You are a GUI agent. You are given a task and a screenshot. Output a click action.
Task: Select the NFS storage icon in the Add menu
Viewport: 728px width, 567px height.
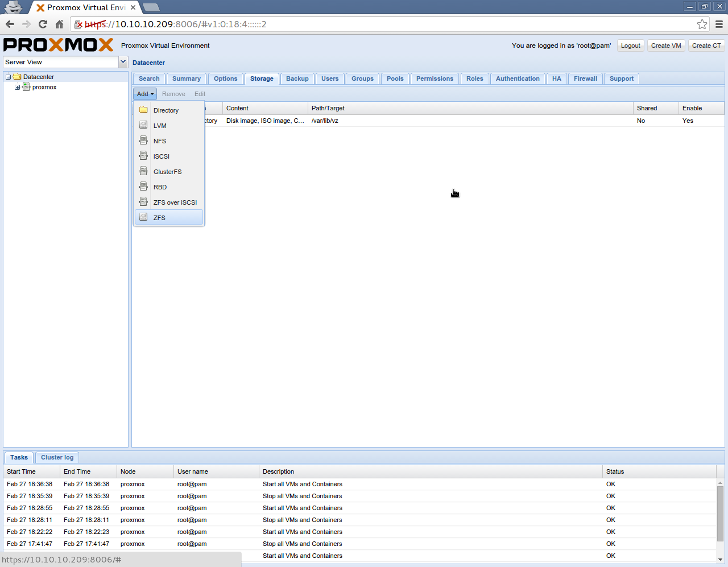143,140
